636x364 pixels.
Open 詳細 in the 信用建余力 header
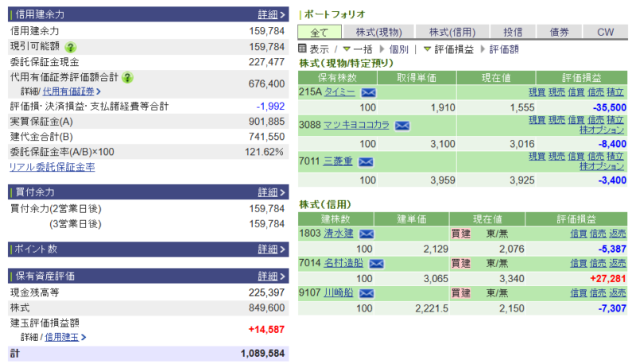coord(268,14)
